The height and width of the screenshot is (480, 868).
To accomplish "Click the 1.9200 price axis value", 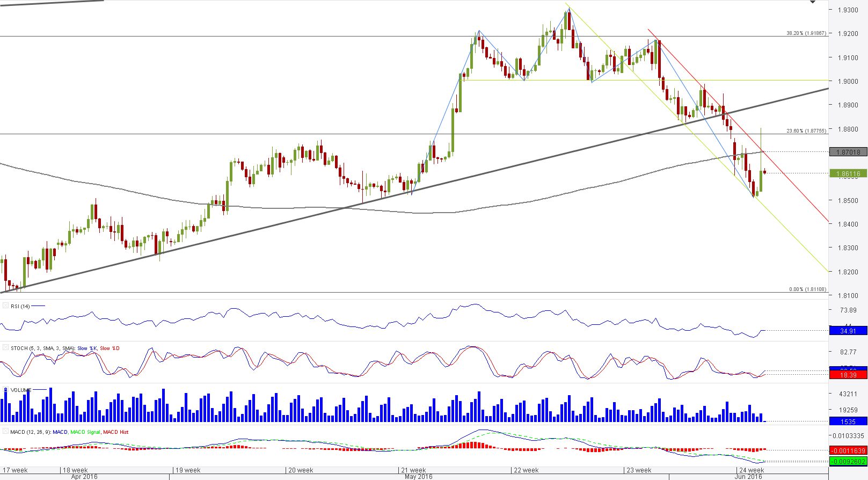I will [x=849, y=34].
